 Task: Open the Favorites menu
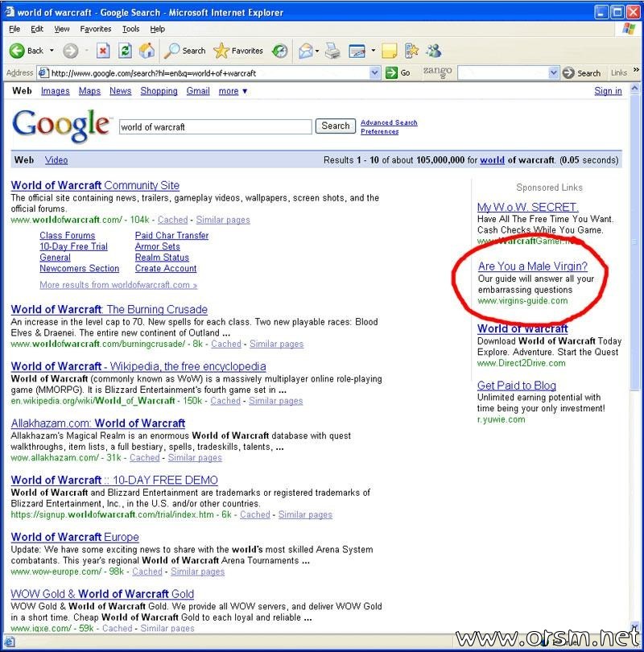point(96,29)
